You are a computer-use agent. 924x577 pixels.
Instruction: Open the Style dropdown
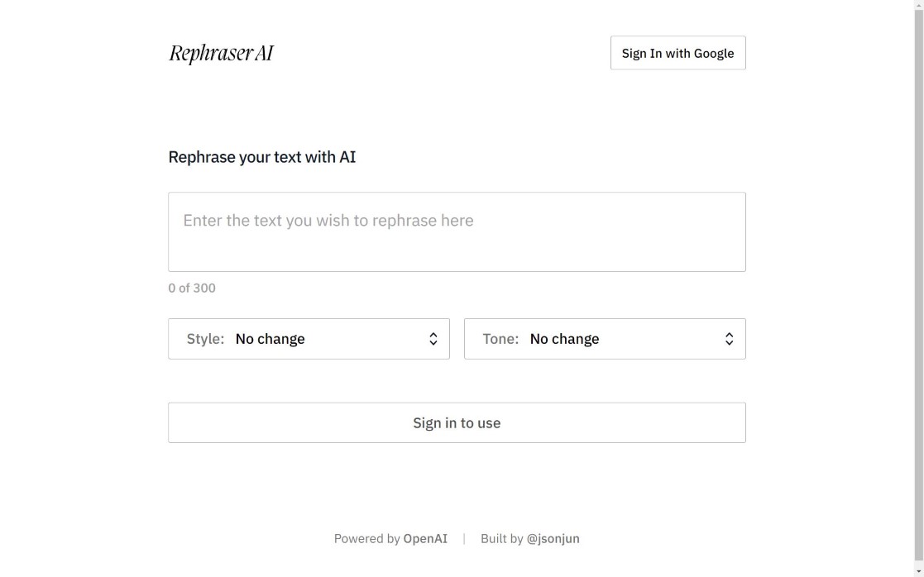309,339
